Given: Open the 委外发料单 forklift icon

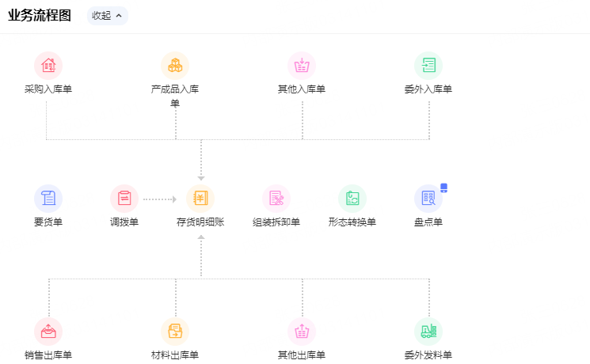Looking at the screenshot, I should tap(428, 332).
